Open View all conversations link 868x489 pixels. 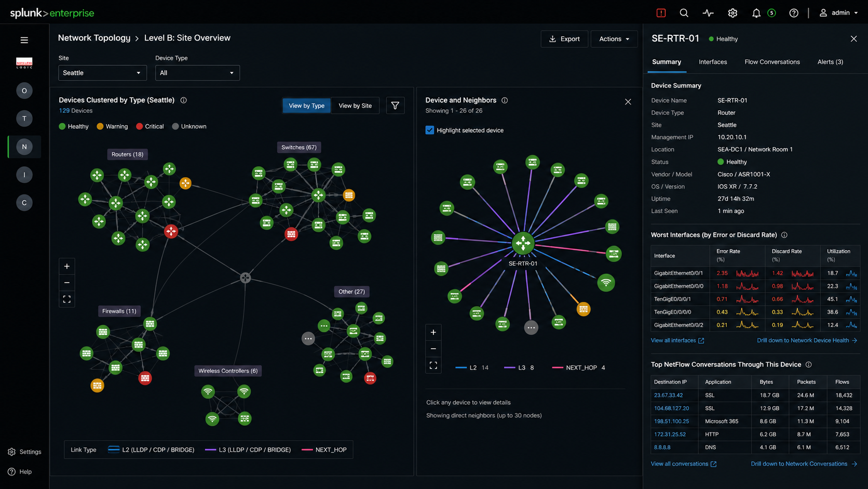[x=684, y=464]
